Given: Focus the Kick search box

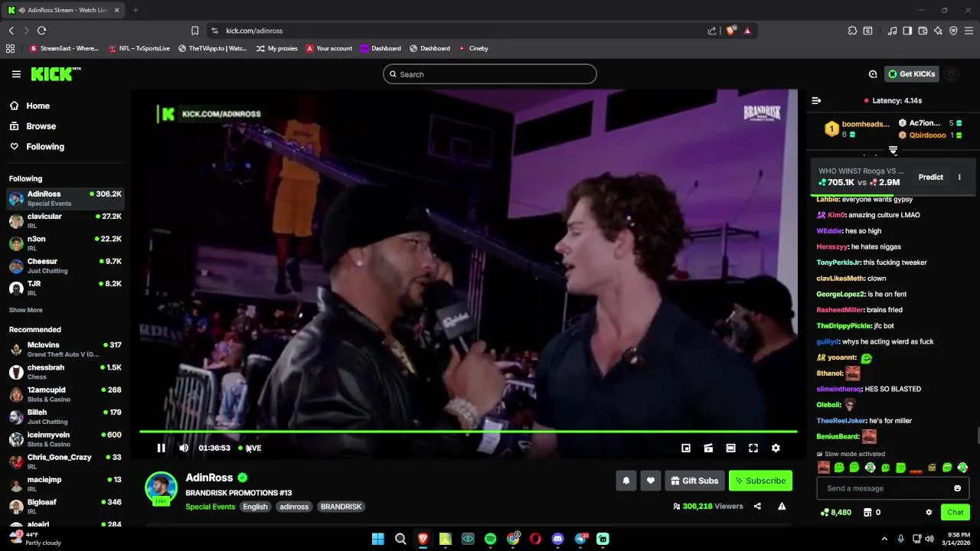Looking at the screenshot, I should (x=490, y=74).
